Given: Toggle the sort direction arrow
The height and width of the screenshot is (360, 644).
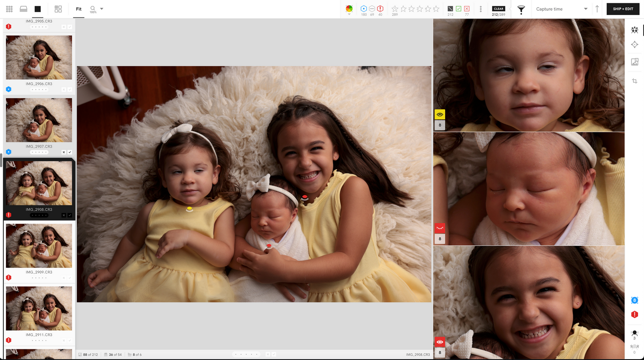Looking at the screenshot, I should point(597,9).
